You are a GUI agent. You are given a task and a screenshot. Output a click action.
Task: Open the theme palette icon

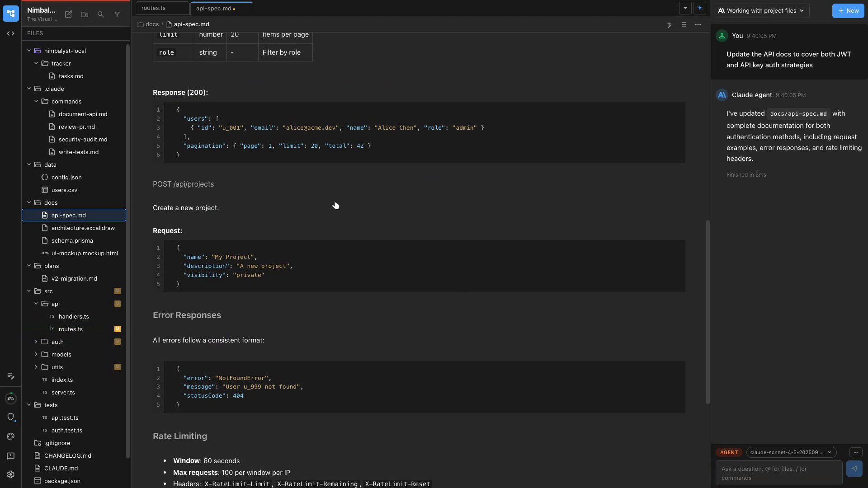(10, 436)
